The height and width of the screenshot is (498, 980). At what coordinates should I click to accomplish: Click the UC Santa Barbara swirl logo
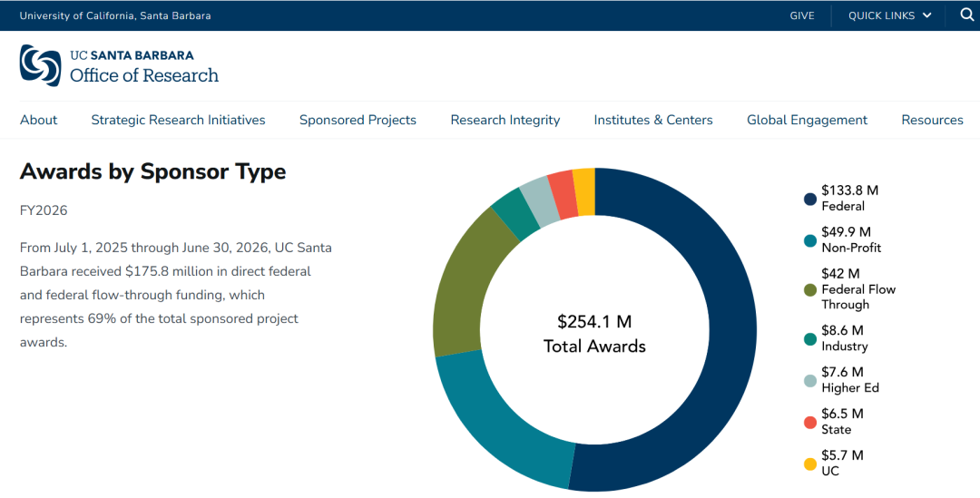41,65
